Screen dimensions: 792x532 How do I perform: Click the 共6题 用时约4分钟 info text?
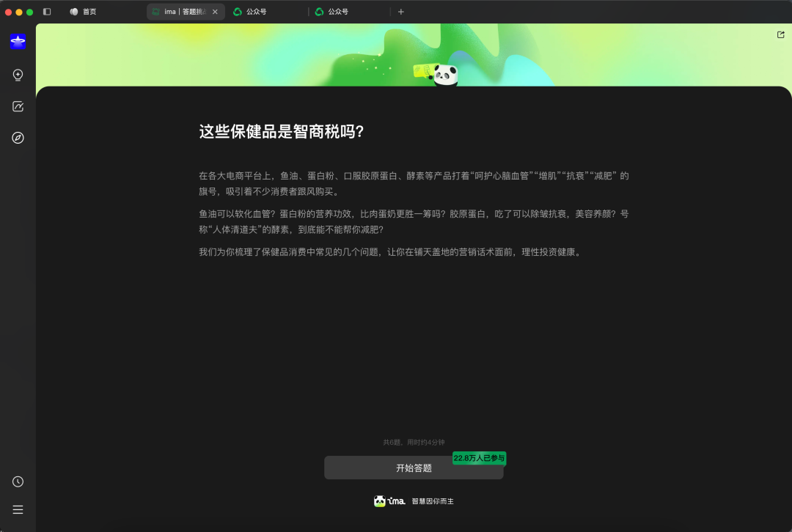(414, 442)
